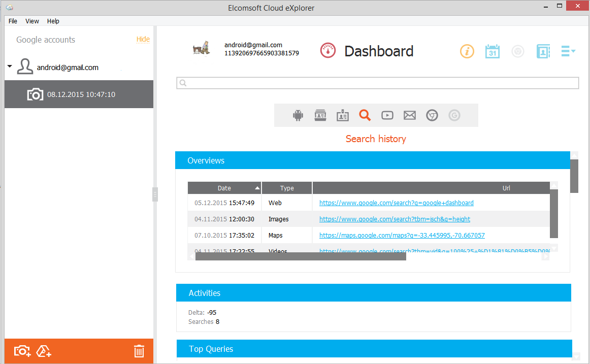Viewport: 590px width, 364px height.
Task: Open the contacts badge icon in category bar
Action: pyautogui.click(x=342, y=115)
